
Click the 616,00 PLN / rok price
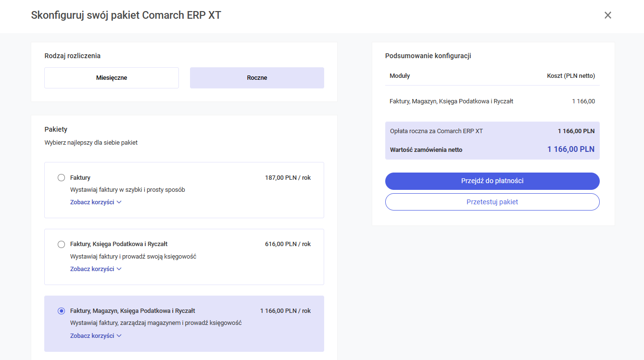pos(288,244)
